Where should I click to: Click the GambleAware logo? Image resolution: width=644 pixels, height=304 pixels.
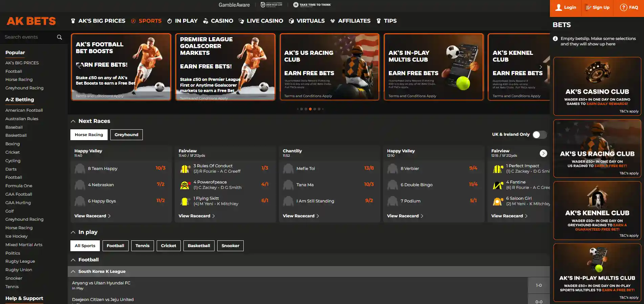(x=234, y=5)
